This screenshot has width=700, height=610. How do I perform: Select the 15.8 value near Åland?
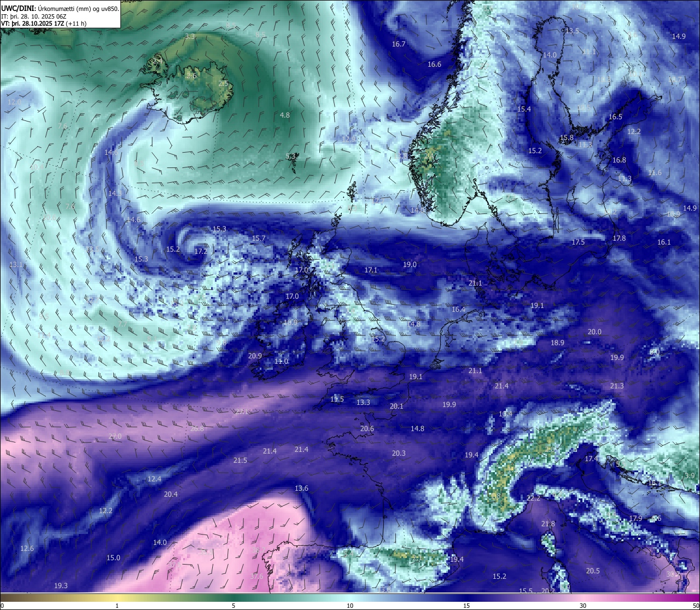click(x=567, y=138)
